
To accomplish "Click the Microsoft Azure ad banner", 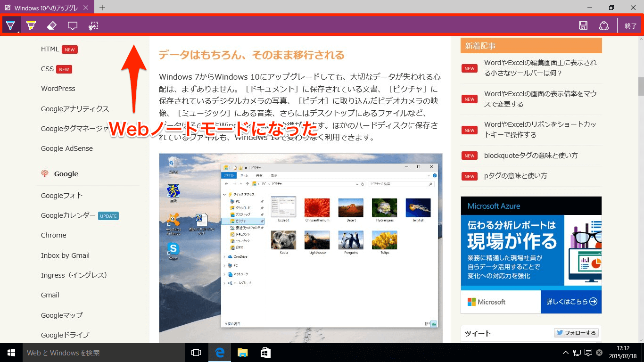I will [531, 255].
